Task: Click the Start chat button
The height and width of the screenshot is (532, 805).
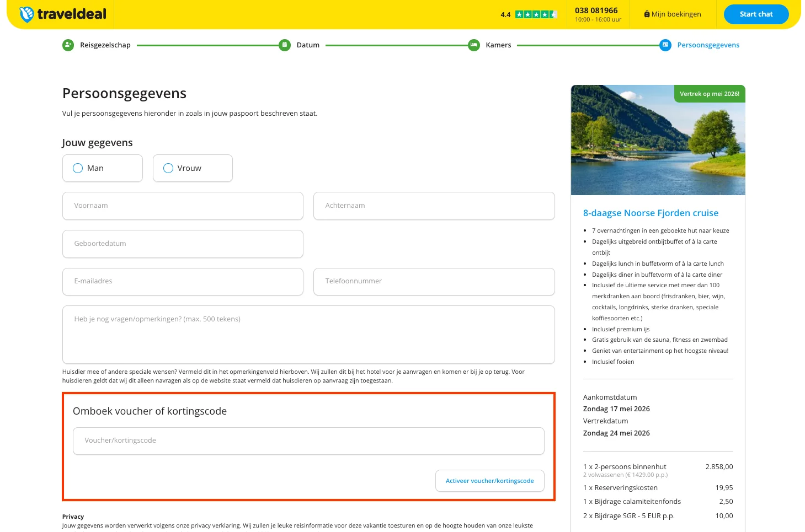Action: [x=756, y=14]
